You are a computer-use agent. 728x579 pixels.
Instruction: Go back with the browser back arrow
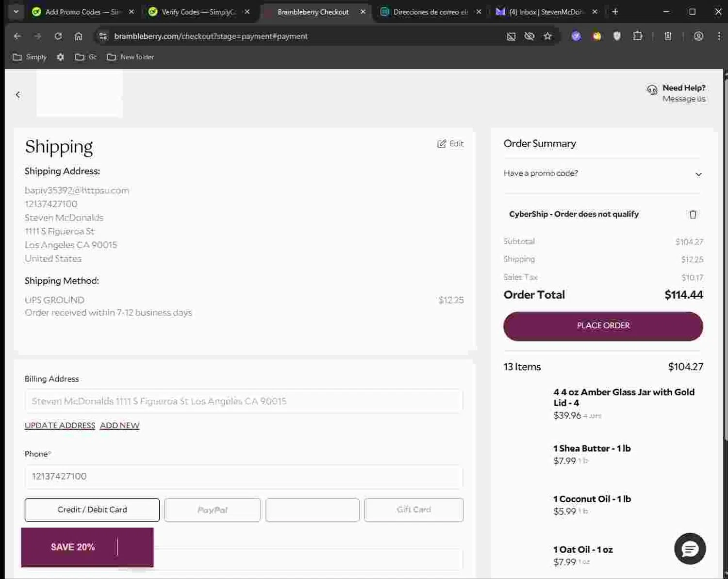click(x=17, y=36)
